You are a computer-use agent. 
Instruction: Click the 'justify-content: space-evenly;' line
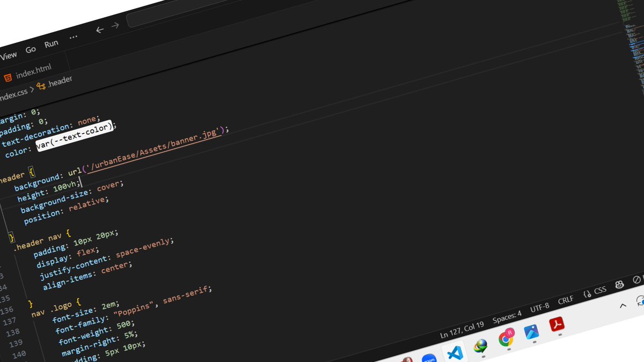point(106,260)
